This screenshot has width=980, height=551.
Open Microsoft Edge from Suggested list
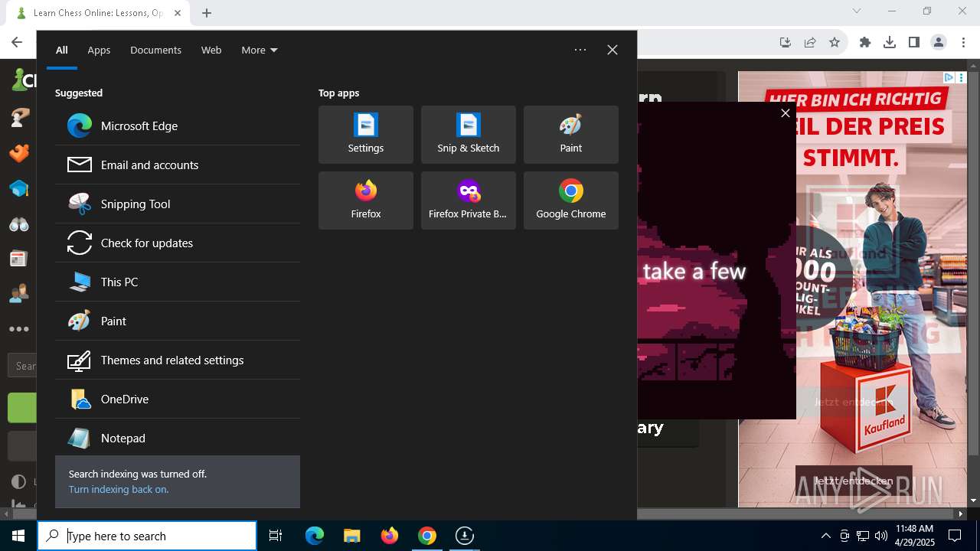tap(178, 126)
